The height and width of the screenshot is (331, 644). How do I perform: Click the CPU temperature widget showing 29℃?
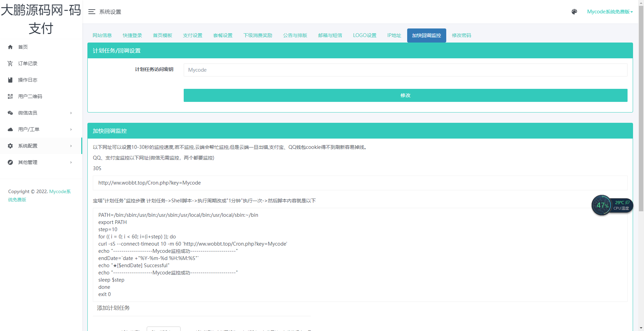pos(621,205)
